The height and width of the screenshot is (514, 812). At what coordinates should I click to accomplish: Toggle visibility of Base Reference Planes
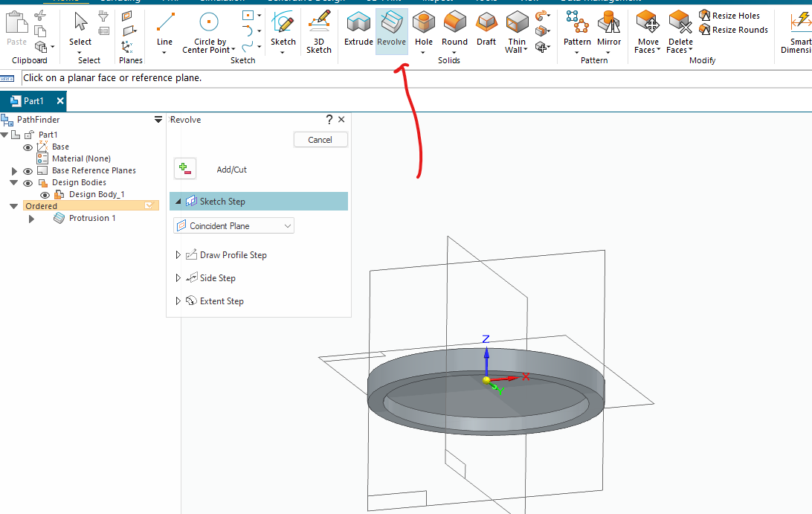coord(28,171)
